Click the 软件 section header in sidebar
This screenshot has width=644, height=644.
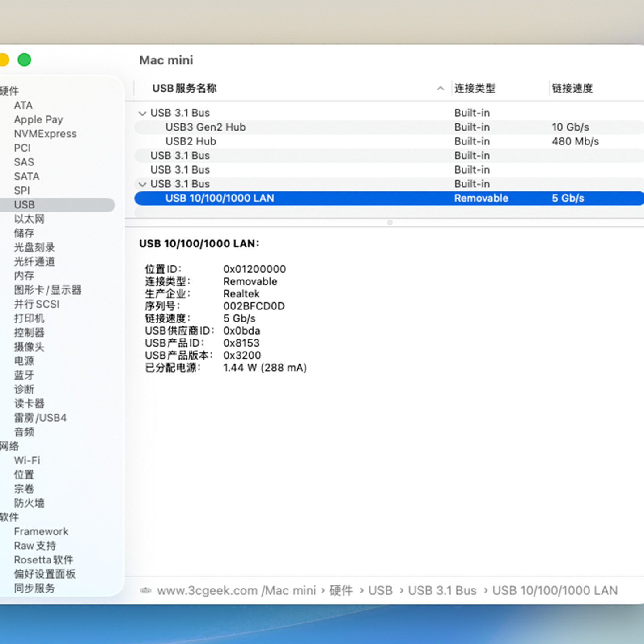9,517
